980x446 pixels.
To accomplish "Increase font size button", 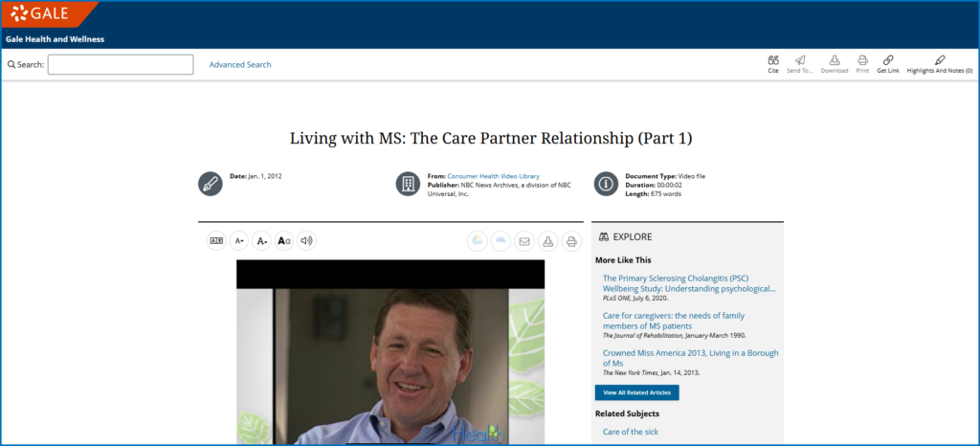I will (x=261, y=241).
